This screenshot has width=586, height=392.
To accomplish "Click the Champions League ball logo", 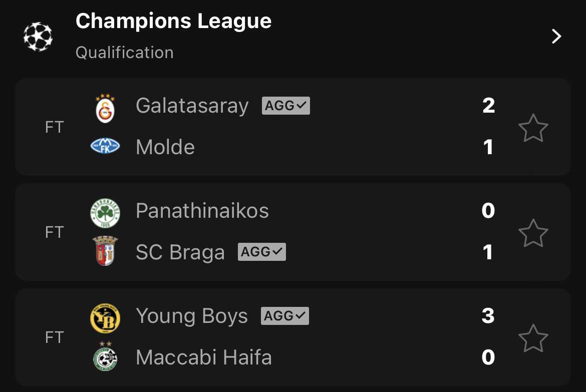I will tap(38, 37).
